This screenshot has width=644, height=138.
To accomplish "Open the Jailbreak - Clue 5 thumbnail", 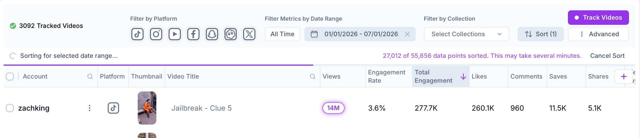I will tap(147, 108).
